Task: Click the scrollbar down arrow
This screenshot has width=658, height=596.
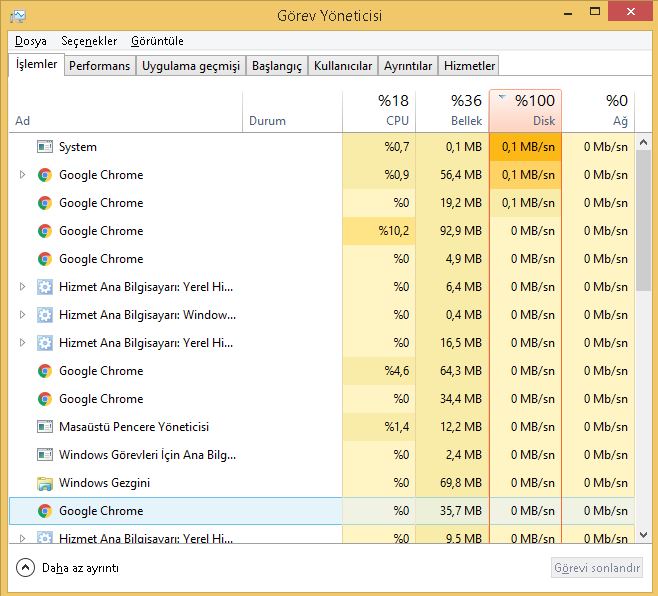Action: point(643,535)
